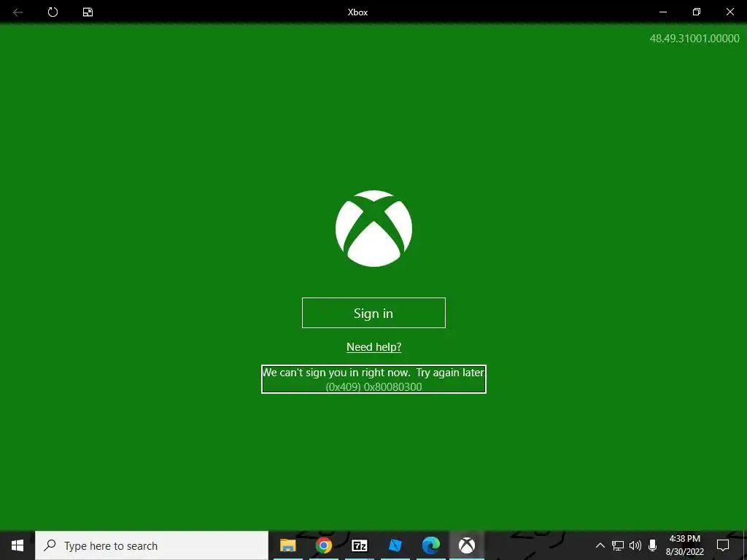The height and width of the screenshot is (560, 747).
Task: Click the Sign in button
Action: point(373,313)
